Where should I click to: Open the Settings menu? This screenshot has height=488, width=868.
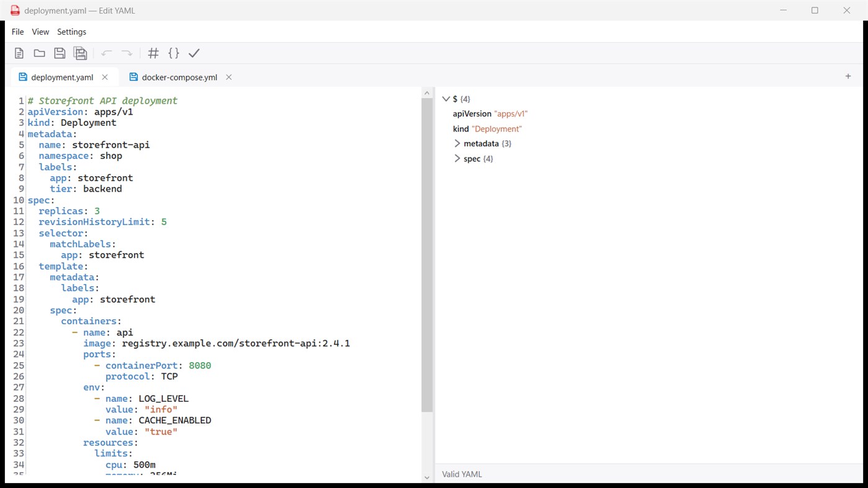pos(71,32)
